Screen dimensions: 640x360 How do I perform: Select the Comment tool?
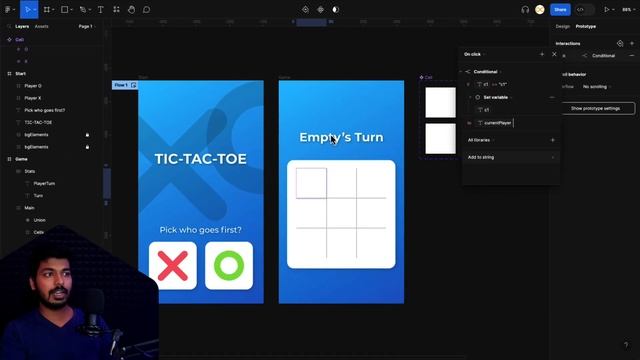click(147, 9)
